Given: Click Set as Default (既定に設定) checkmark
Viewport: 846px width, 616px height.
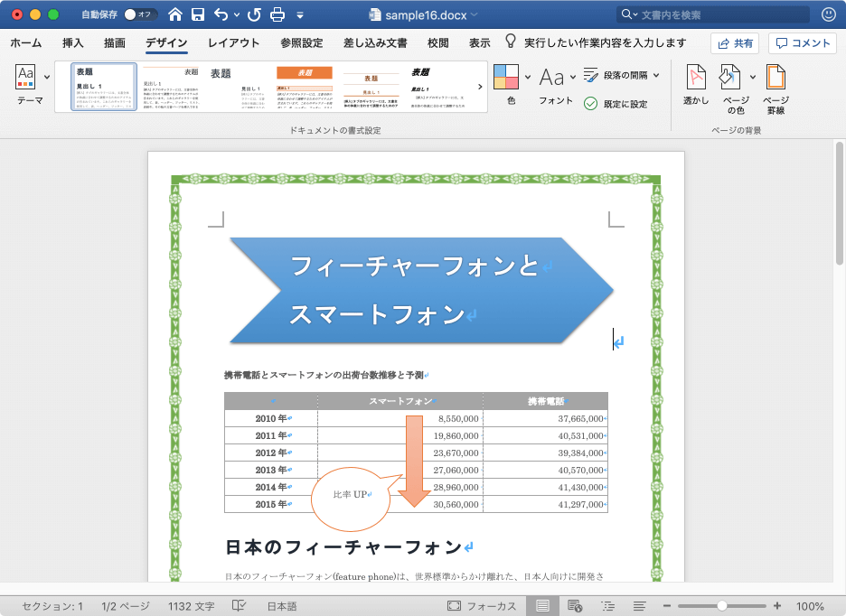Looking at the screenshot, I should (x=591, y=104).
